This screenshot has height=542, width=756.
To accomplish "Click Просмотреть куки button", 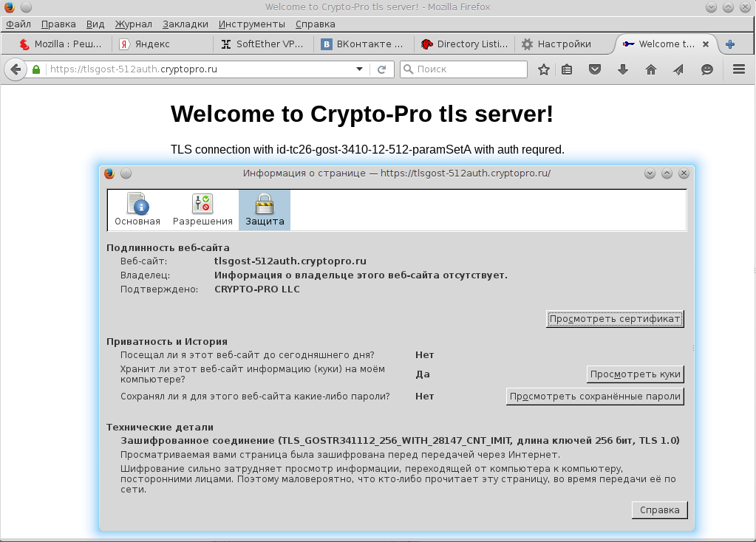I will 636,374.
